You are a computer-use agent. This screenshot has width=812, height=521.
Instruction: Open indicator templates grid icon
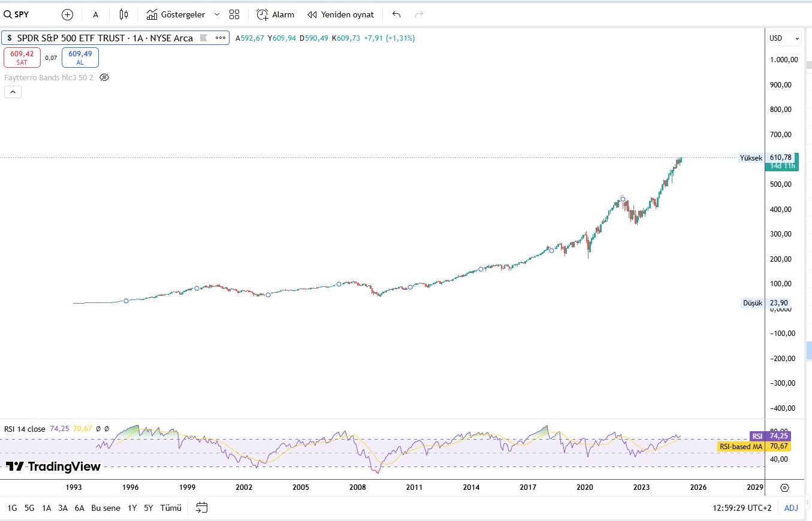234,14
